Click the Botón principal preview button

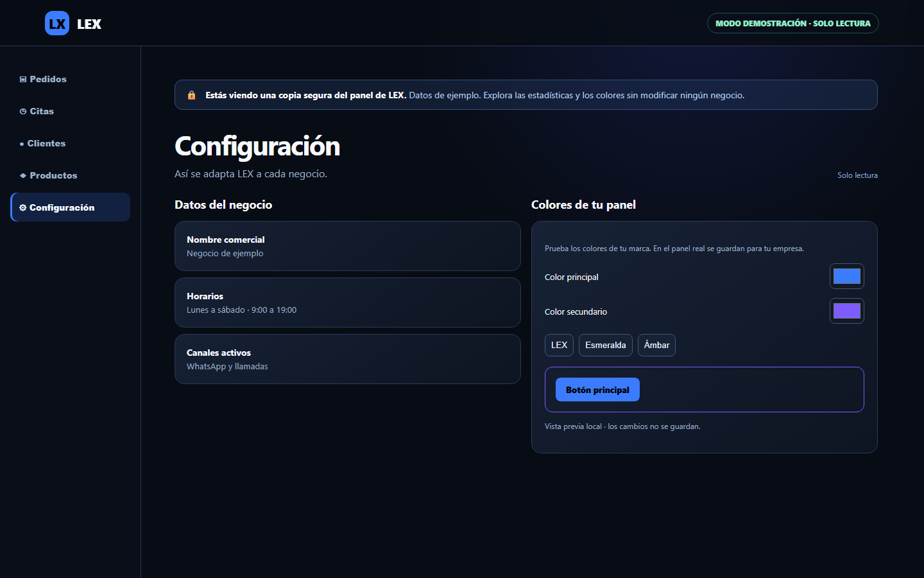coord(597,390)
